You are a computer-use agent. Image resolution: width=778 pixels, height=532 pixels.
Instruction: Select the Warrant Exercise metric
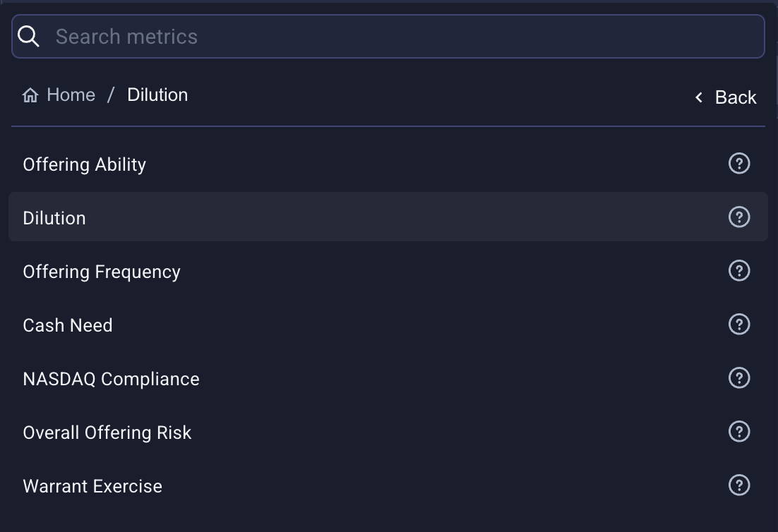coord(92,486)
